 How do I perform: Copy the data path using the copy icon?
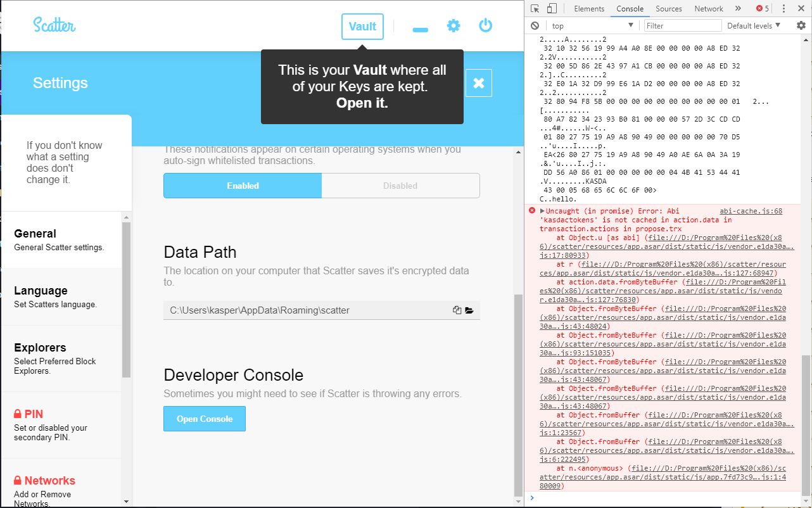click(457, 310)
